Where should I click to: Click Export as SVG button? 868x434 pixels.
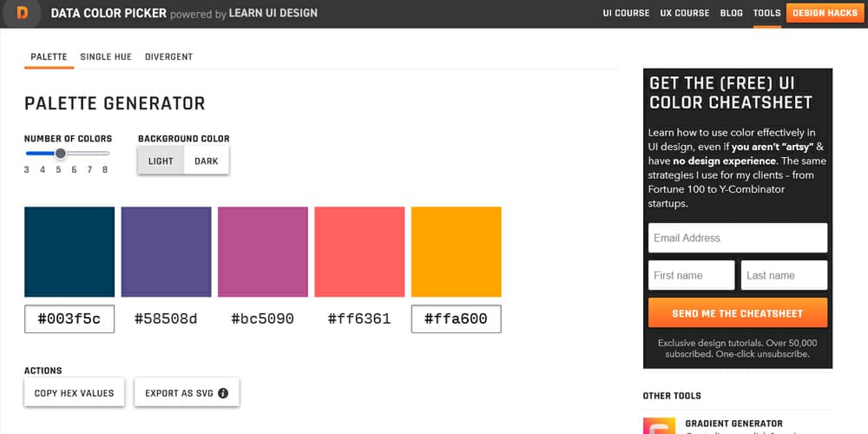187,392
